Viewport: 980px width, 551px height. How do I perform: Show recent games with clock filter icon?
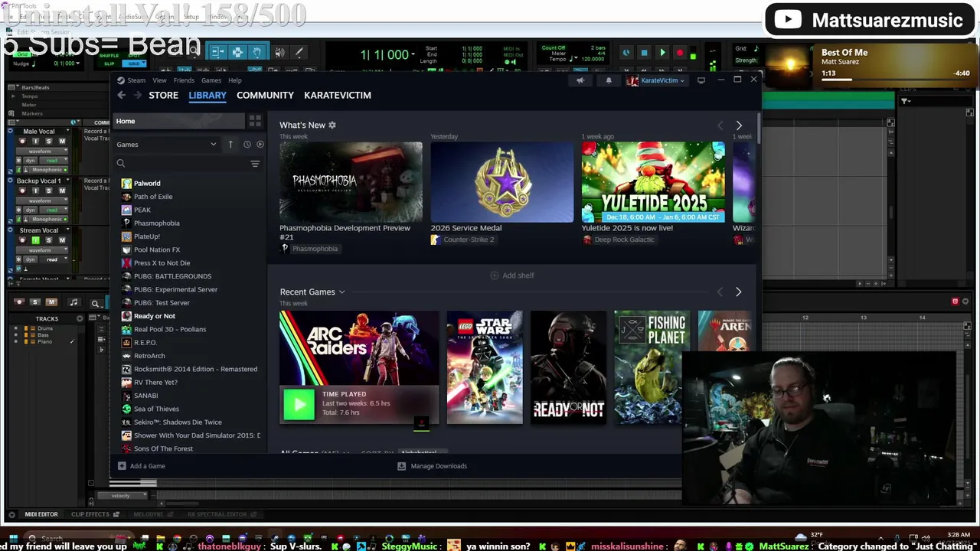247,144
